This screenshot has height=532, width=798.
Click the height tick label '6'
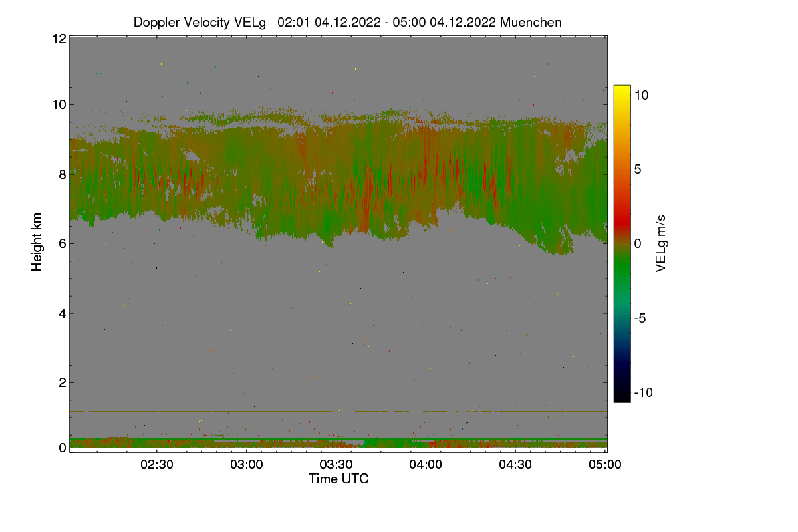[x=63, y=243]
